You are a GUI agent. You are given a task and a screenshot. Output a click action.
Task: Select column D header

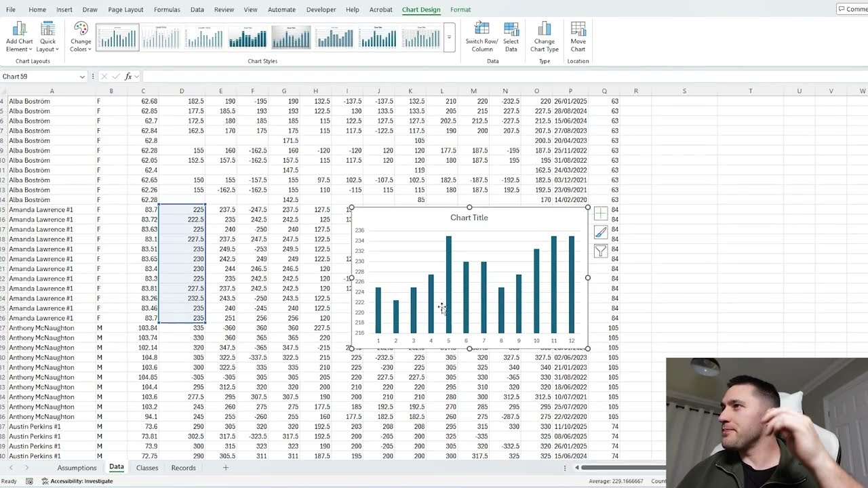pos(182,91)
